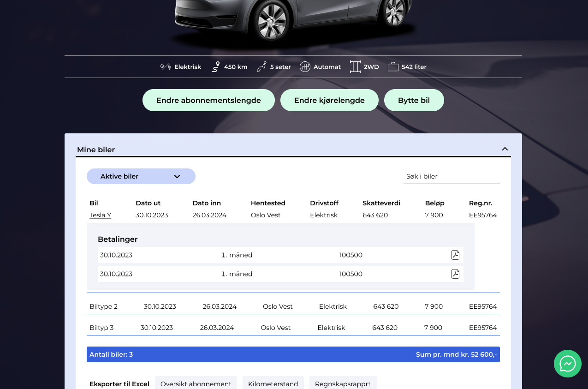The image size is (588, 389).
Task: Open the Aktive biler dropdown
Action: (141, 176)
